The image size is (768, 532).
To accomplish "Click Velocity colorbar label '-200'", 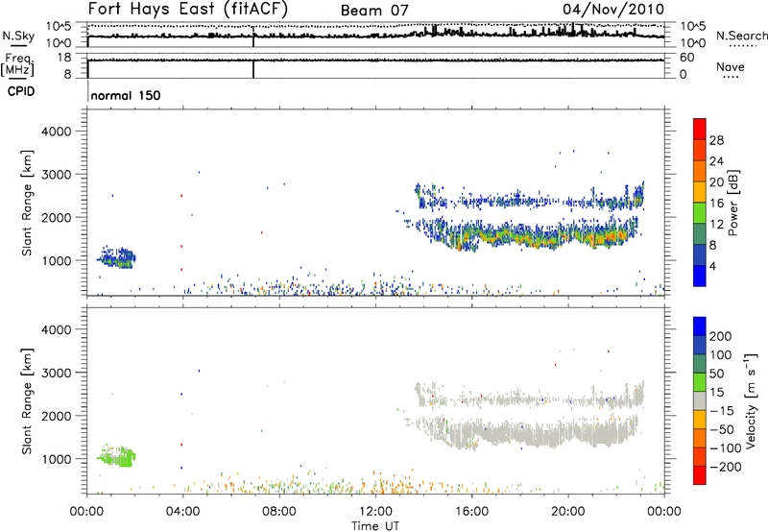I will [x=725, y=467].
